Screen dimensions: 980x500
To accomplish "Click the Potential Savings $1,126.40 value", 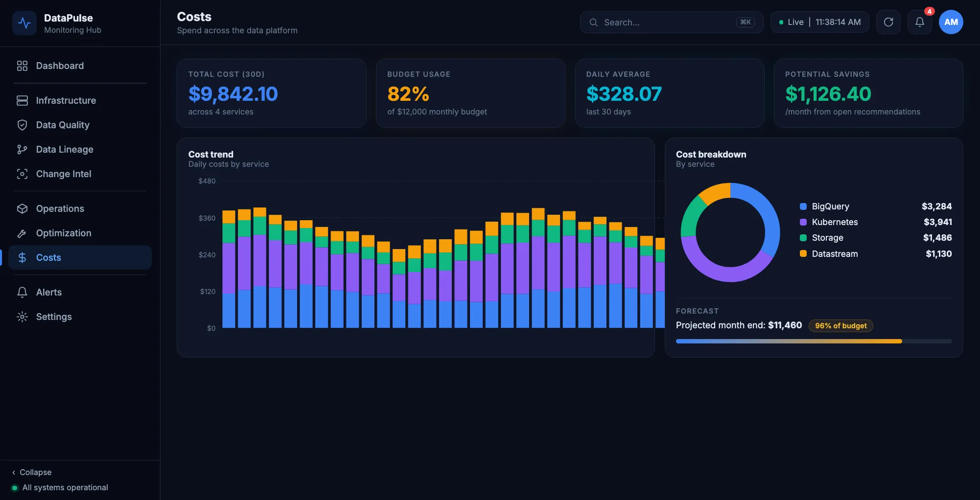I will click(x=828, y=93).
